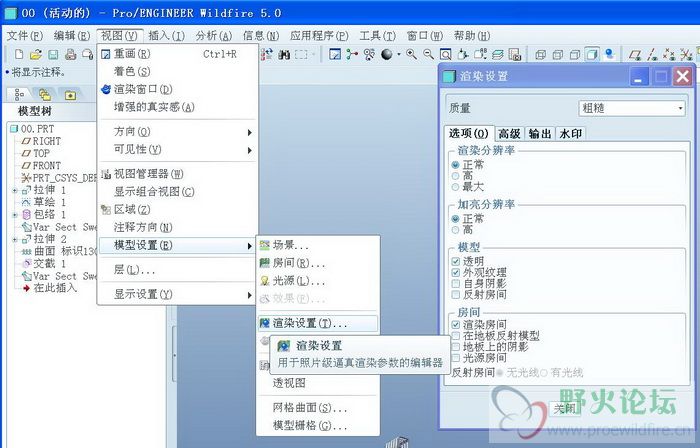Toggle the enhanced realism icon
This screenshot has height=448, width=700.
click(609, 54)
